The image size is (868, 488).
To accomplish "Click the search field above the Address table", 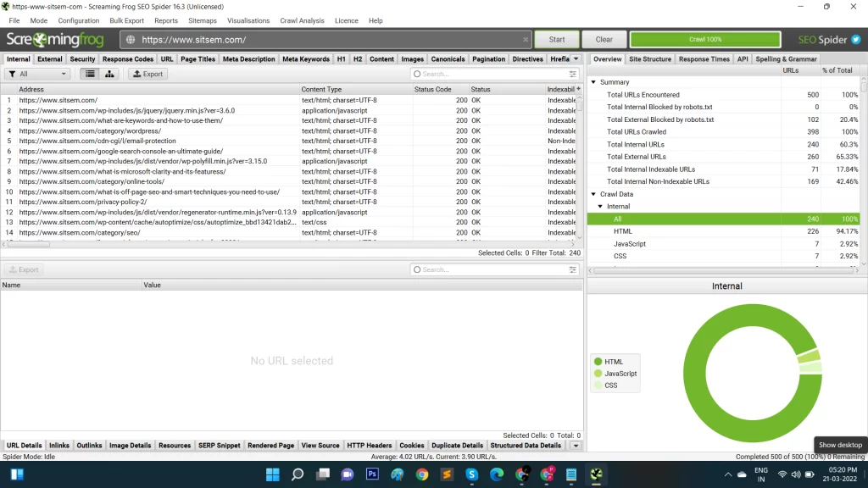I will point(494,74).
